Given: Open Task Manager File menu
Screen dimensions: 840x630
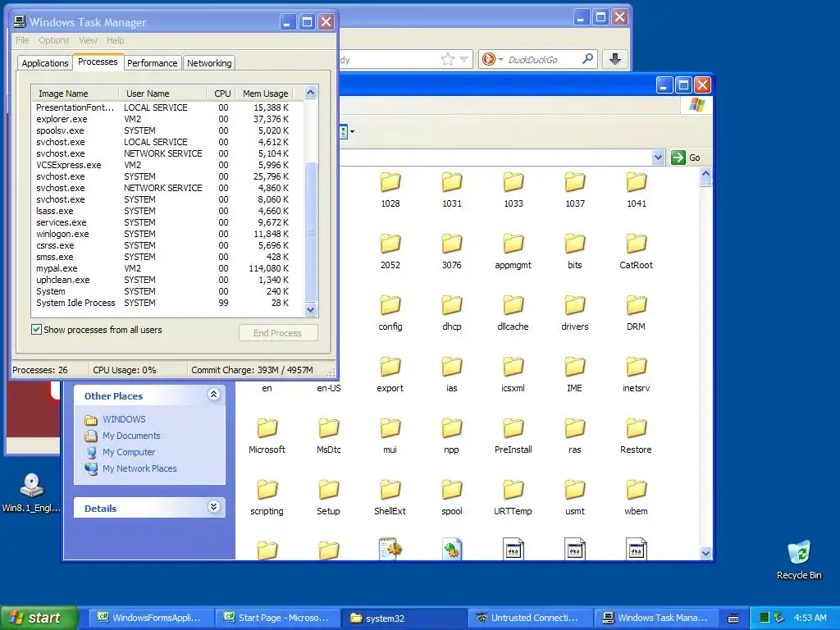Looking at the screenshot, I should click(x=22, y=40).
